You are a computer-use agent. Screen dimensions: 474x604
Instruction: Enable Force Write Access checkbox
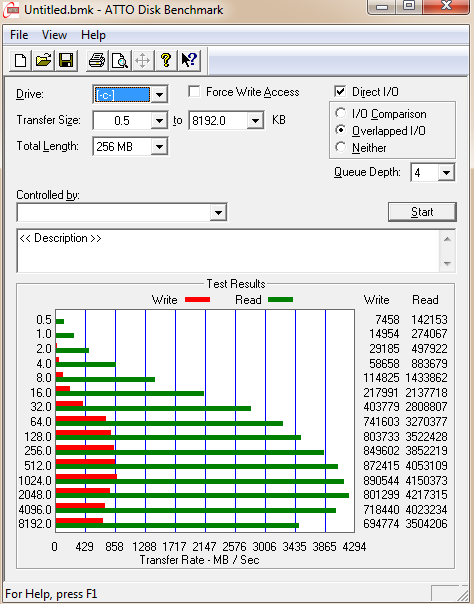tap(194, 92)
